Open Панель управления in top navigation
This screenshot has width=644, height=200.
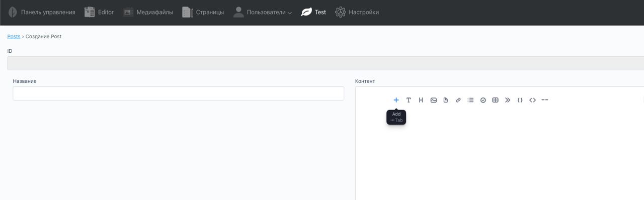[x=42, y=12]
